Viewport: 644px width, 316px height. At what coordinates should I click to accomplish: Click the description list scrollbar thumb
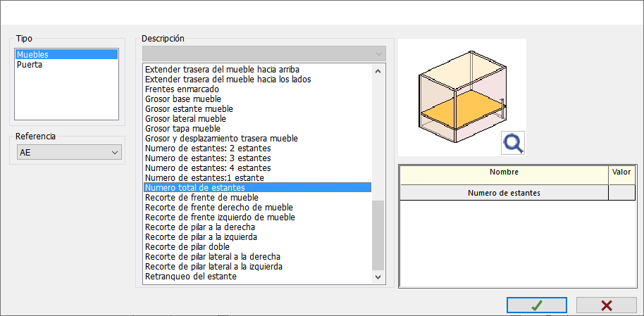click(x=378, y=235)
